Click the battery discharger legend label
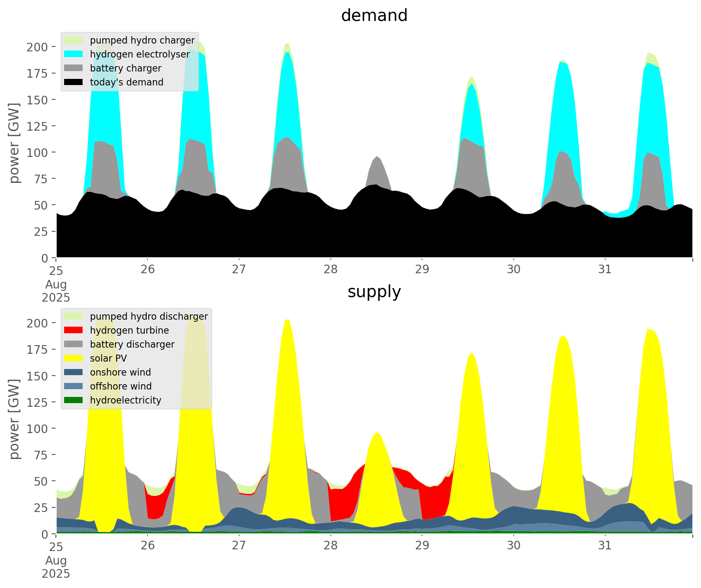This screenshot has width=701, height=588. [132, 344]
